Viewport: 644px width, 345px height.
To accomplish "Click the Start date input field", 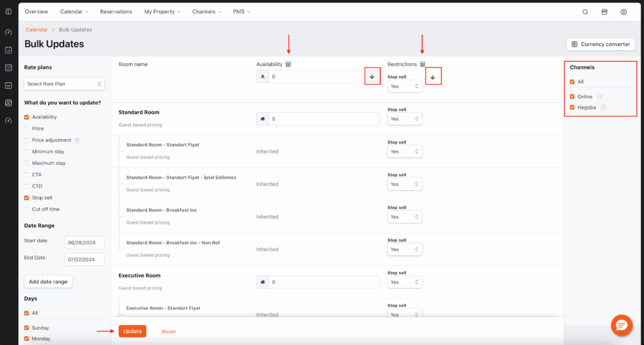I will (x=84, y=242).
